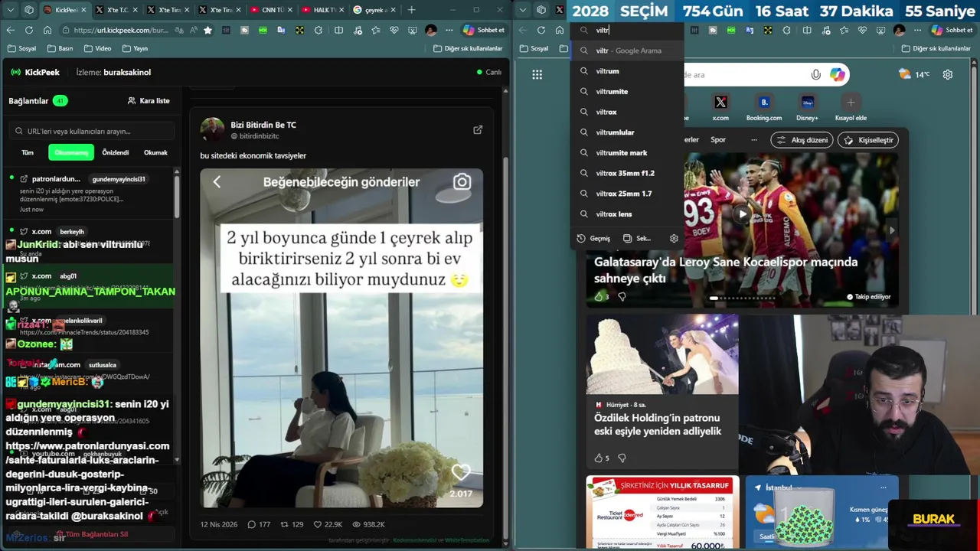
Task: Click the home icon in the left browser
Action: (47, 30)
